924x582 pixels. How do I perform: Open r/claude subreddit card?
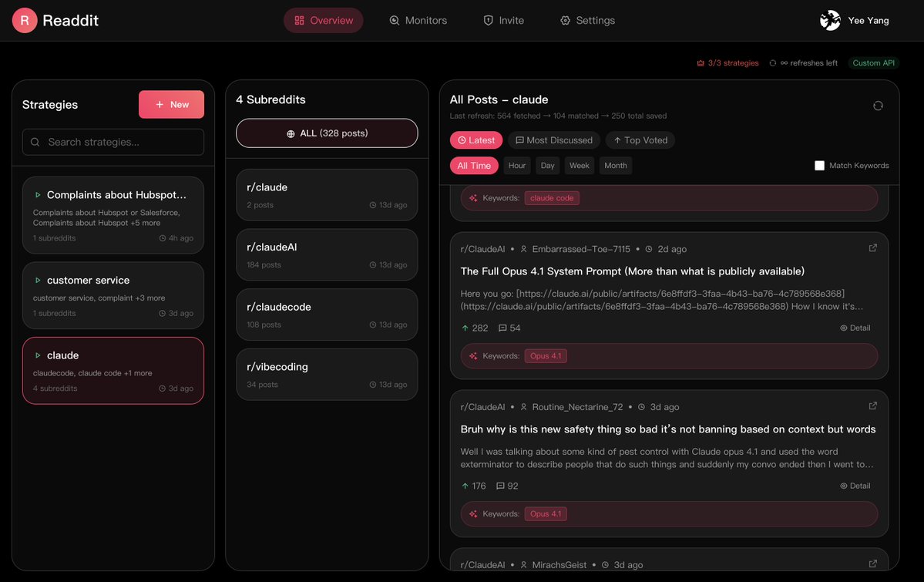click(327, 195)
